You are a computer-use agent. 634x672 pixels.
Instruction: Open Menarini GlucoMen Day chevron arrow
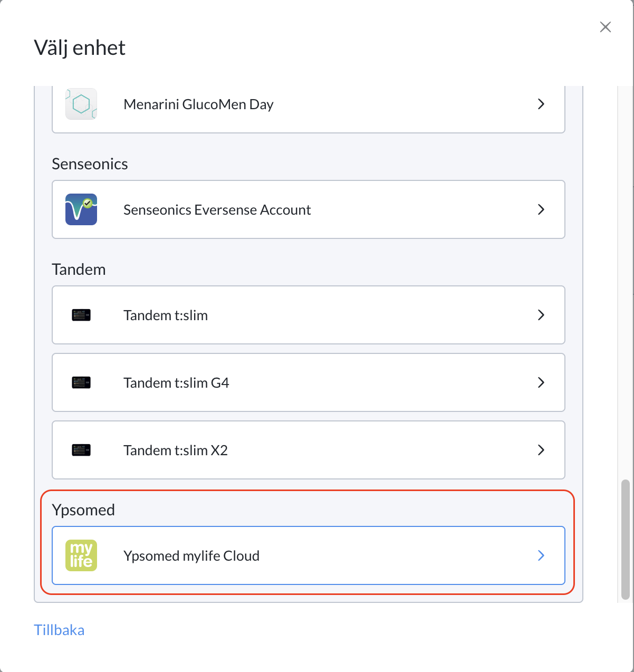point(541,104)
